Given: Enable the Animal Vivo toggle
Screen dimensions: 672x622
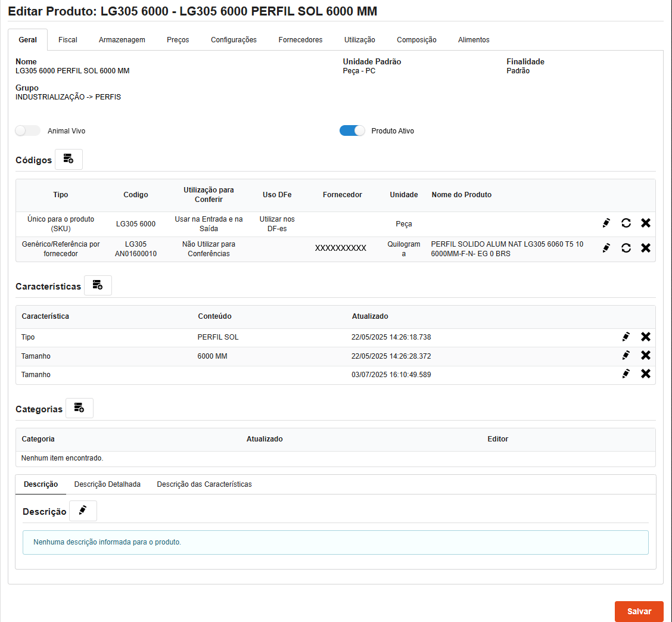Looking at the screenshot, I should pyautogui.click(x=28, y=131).
